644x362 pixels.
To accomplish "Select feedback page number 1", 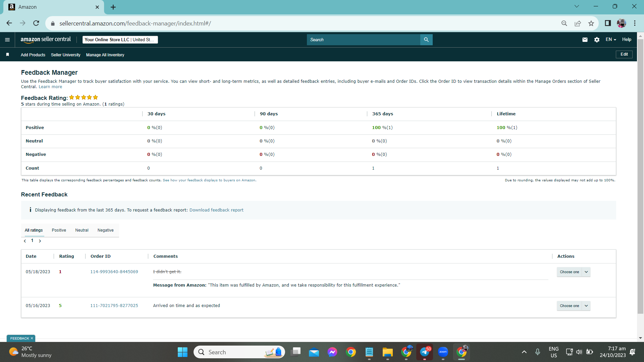I will point(32,241).
